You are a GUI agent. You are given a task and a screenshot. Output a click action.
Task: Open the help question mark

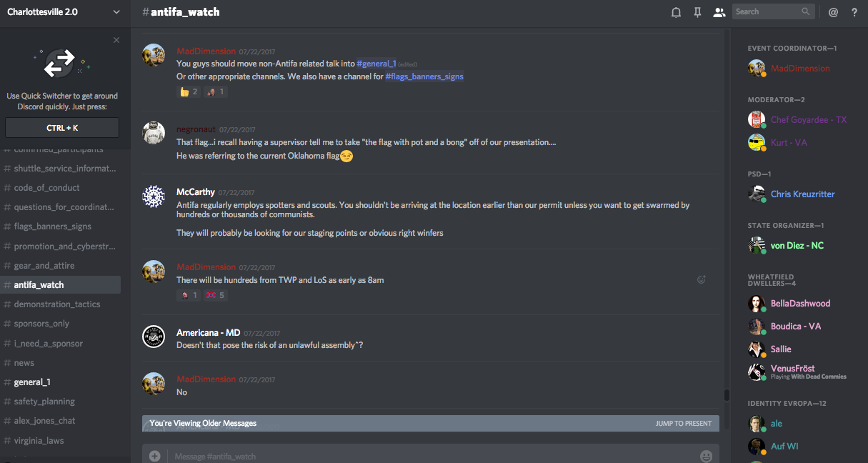click(x=854, y=12)
